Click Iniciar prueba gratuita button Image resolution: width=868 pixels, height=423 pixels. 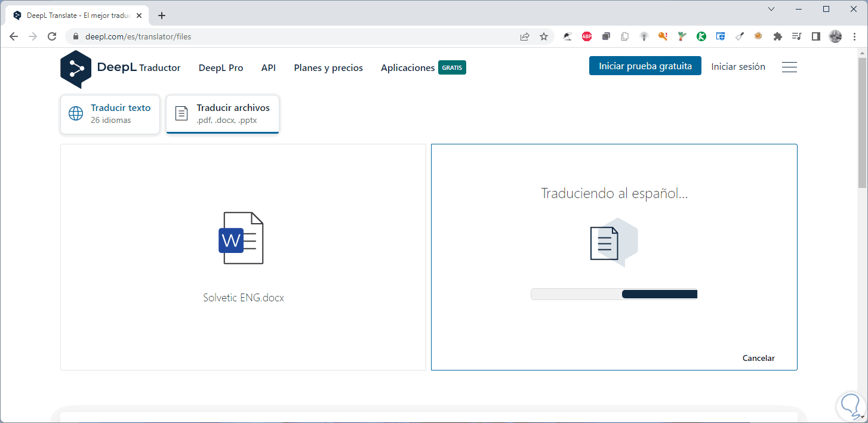click(645, 66)
